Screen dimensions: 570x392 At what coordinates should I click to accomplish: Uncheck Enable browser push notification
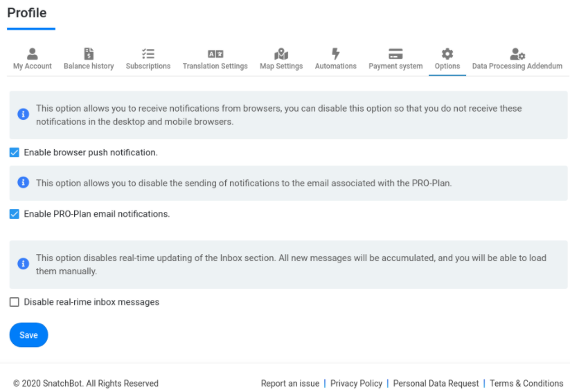click(x=14, y=152)
